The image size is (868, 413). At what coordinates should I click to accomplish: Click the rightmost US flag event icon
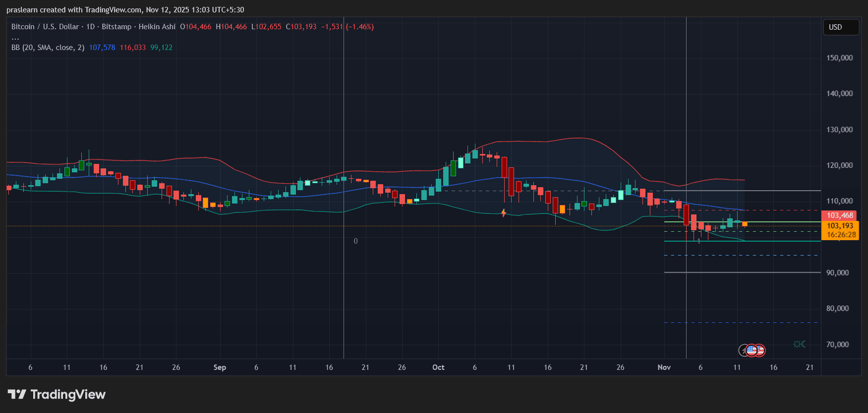(x=760, y=351)
